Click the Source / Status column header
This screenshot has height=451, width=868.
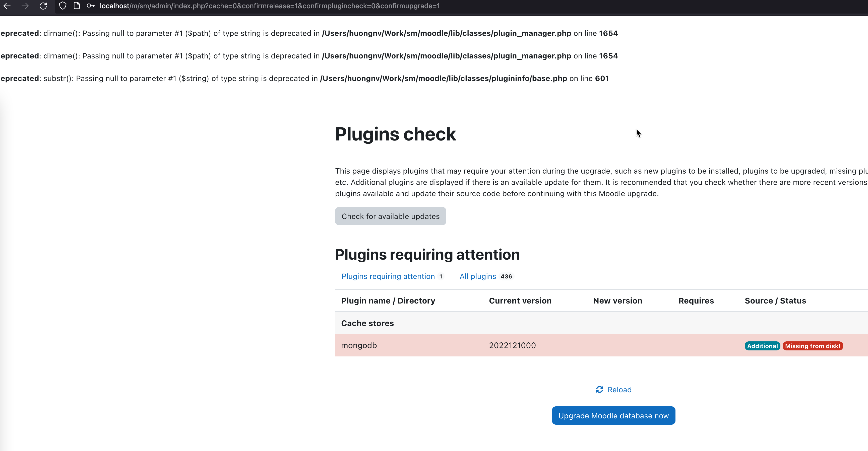coord(775,301)
